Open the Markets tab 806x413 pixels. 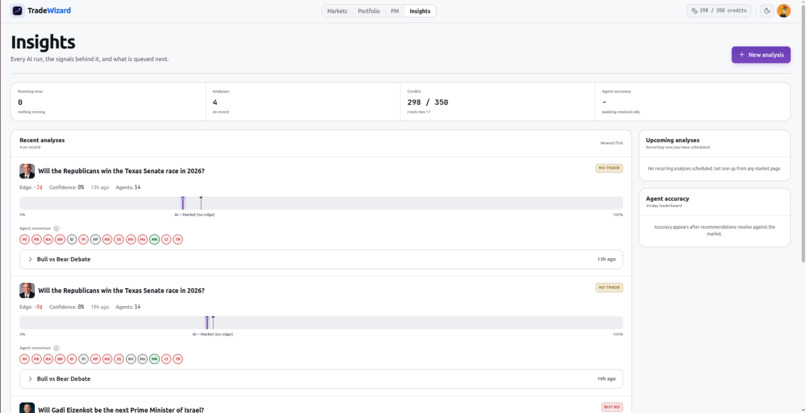pyautogui.click(x=337, y=11)
